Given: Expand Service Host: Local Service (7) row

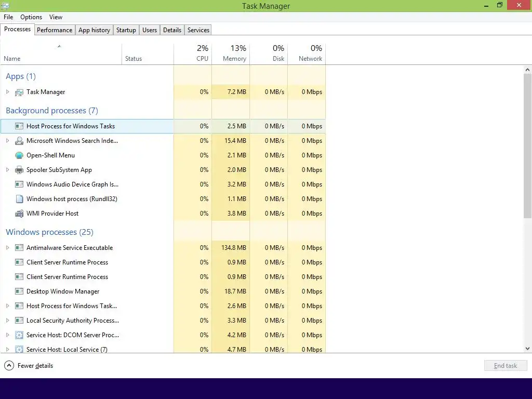Looking at the screenshot, I should [x=7, y=350].
